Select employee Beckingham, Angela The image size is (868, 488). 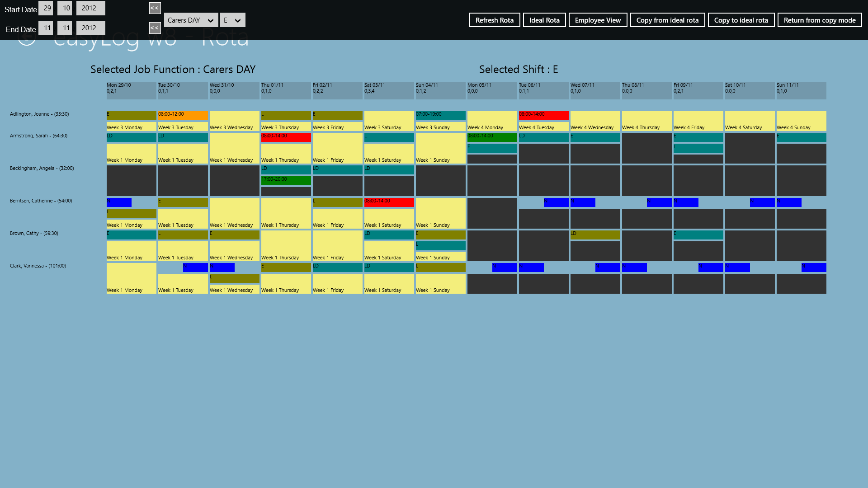[x=42, y=168]
